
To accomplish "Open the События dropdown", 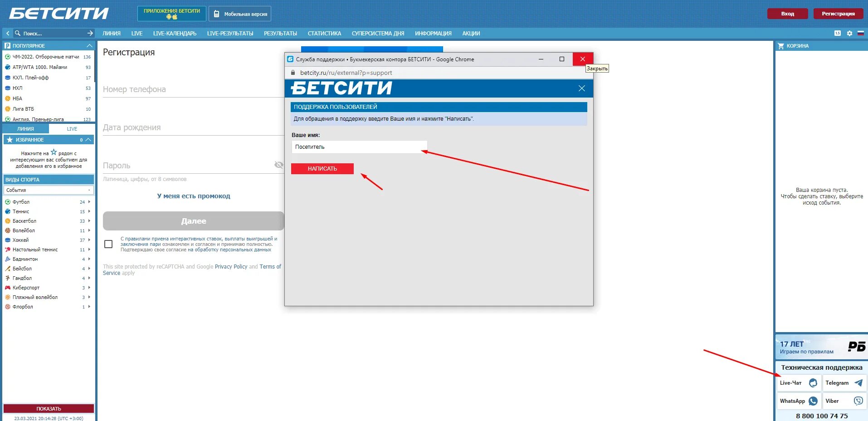I will click(49, 190).
